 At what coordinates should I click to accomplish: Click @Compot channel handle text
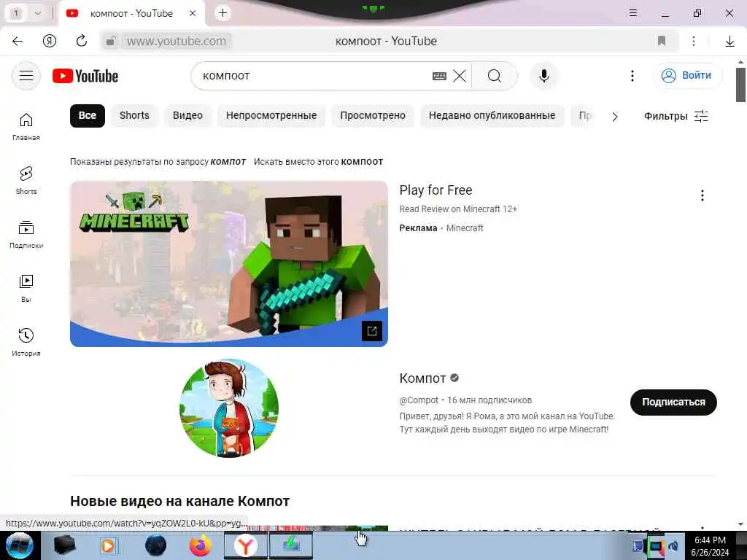click(419, 400)
